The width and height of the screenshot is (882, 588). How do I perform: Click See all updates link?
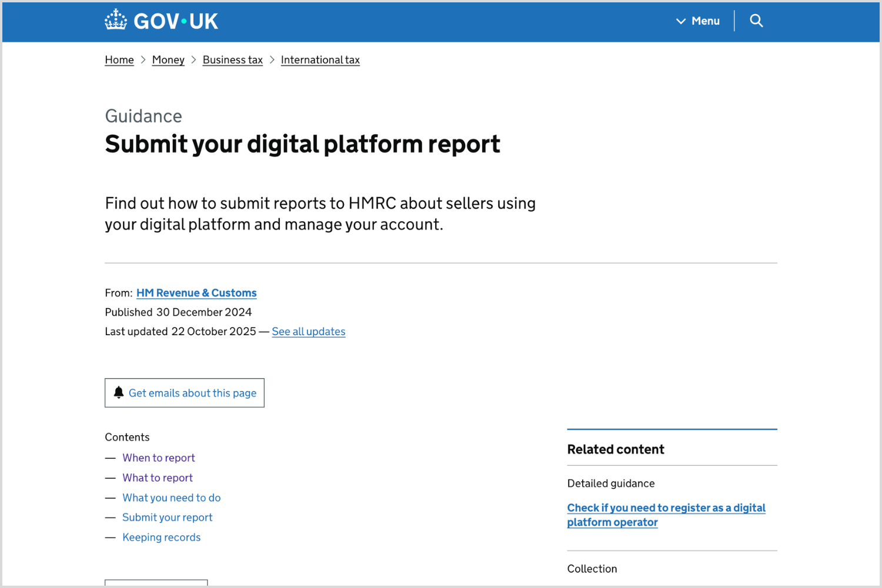(x=309, y=332)
